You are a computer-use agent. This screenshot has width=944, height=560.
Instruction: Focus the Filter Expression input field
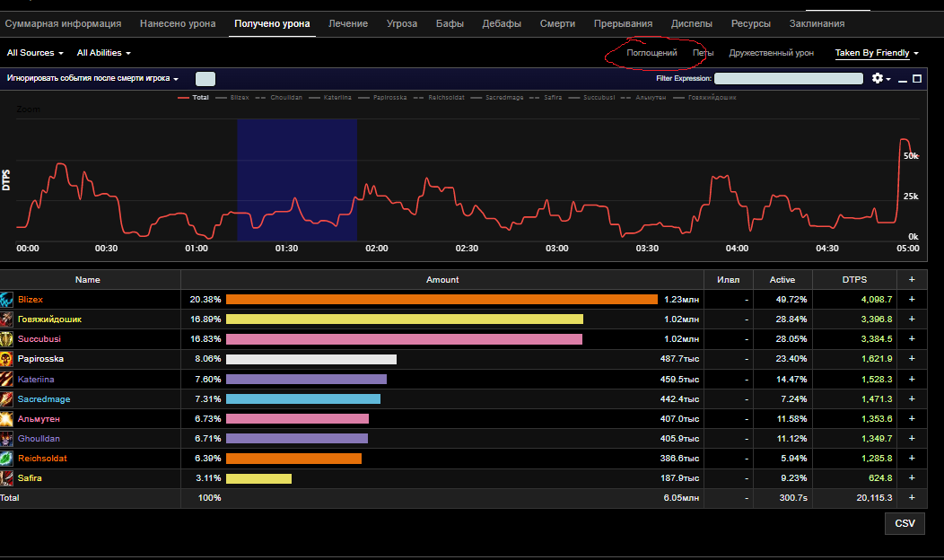point(788,79)
